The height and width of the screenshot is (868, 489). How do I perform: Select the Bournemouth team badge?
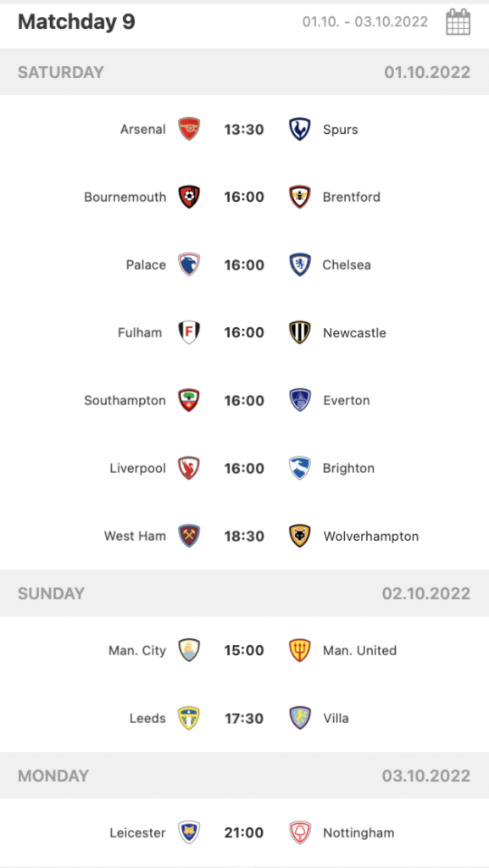(189, 197)
